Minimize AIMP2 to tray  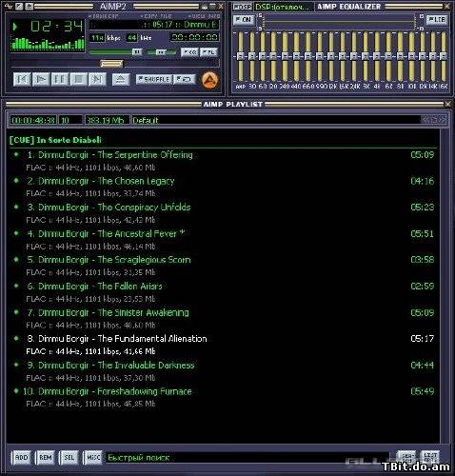tap(205, 6)
